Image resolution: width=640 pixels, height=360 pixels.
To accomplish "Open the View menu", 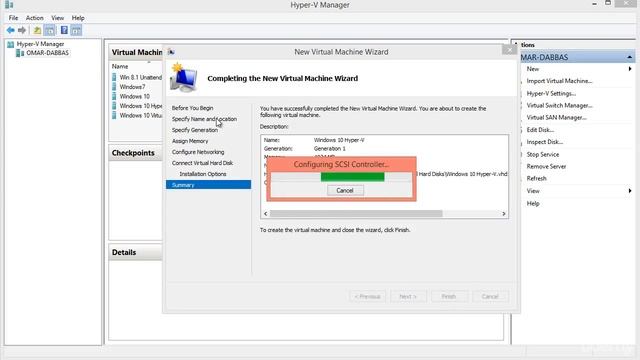I will click(x=58, y=18).
